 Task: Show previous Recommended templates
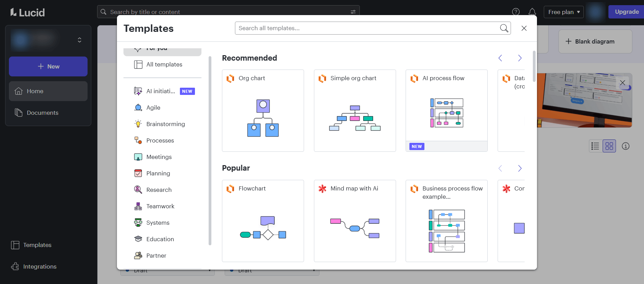click(x=500, y=58)
